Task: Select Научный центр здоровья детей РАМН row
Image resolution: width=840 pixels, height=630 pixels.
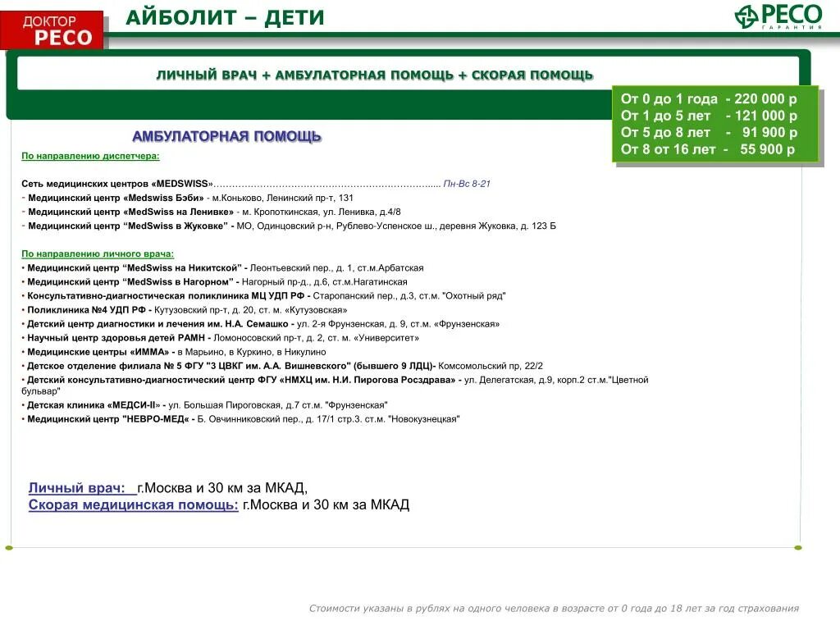Action: pyautogui.click(x=220, y=338)
